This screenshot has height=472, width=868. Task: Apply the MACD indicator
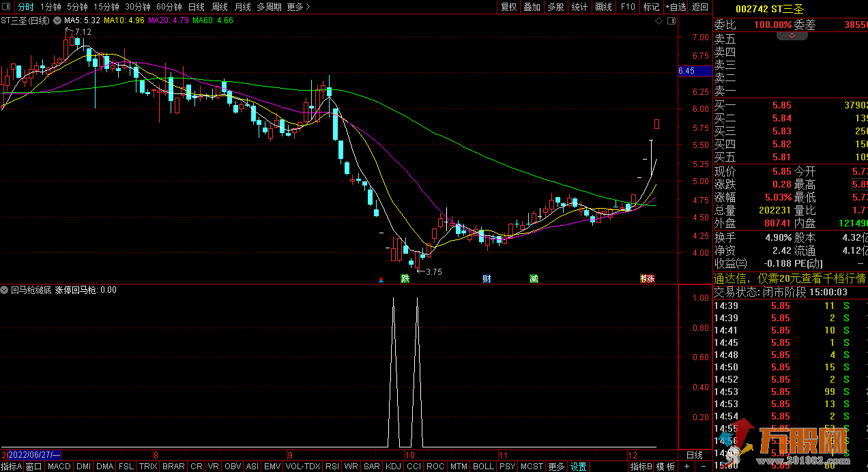(59, 467)
